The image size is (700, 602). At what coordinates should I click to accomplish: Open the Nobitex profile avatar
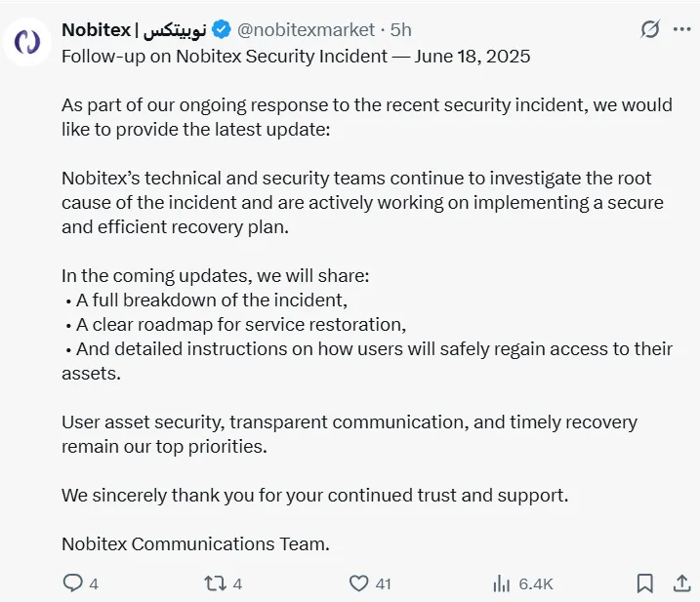[x=27, y=44]
